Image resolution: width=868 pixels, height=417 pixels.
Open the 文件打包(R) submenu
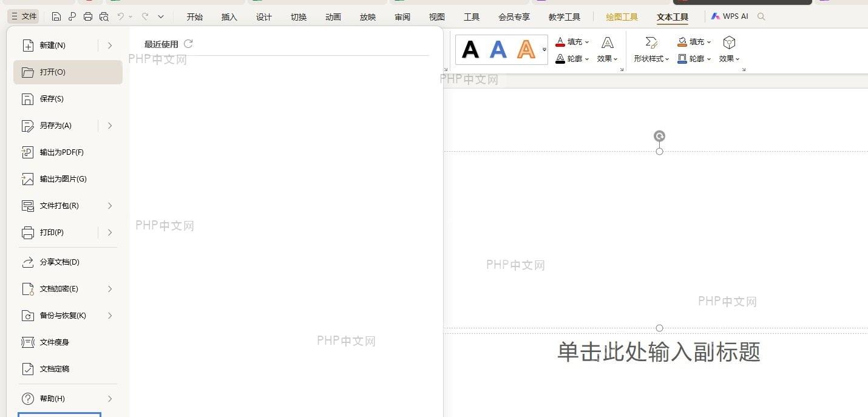pos(68,206)
